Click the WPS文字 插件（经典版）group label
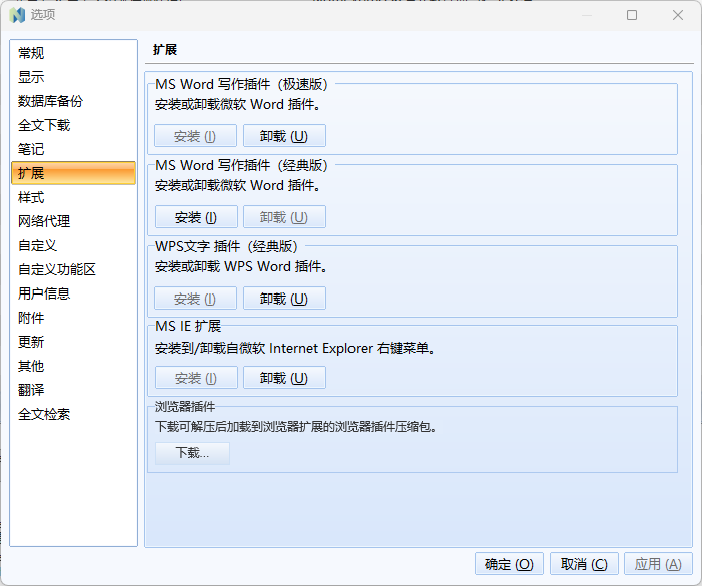Viewport: 702px width, 586px height. coord(227,246)
